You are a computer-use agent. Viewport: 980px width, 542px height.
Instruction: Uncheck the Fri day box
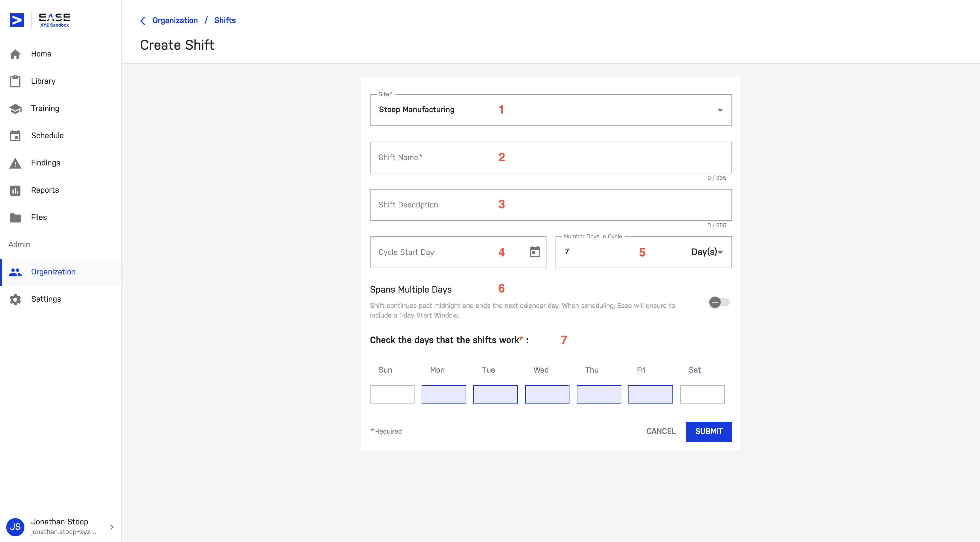click(651, 394)
